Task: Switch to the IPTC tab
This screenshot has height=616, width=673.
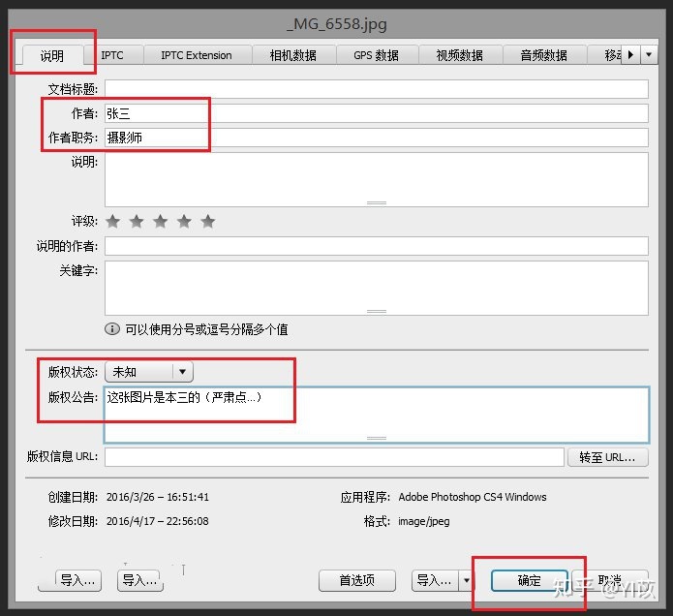Action: click(112, 55)
